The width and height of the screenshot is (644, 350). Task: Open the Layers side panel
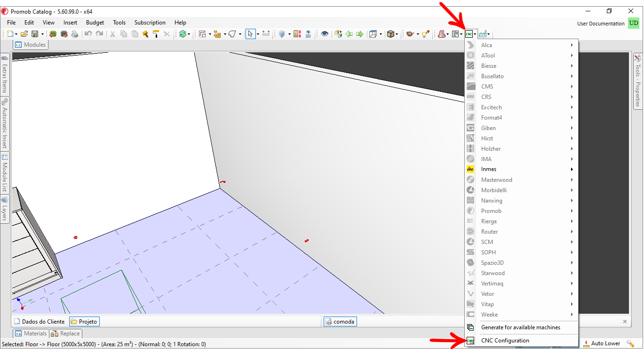tap(5, 209)
